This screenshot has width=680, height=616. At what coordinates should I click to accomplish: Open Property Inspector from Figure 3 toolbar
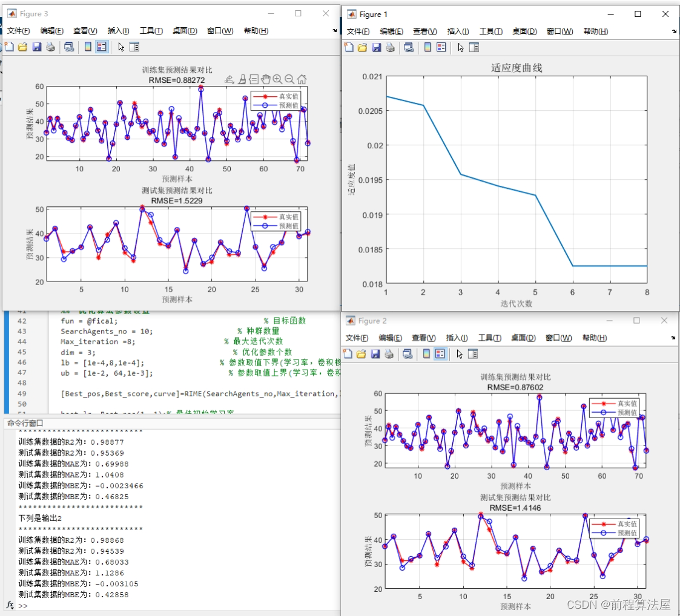click(x=134, y=47)
